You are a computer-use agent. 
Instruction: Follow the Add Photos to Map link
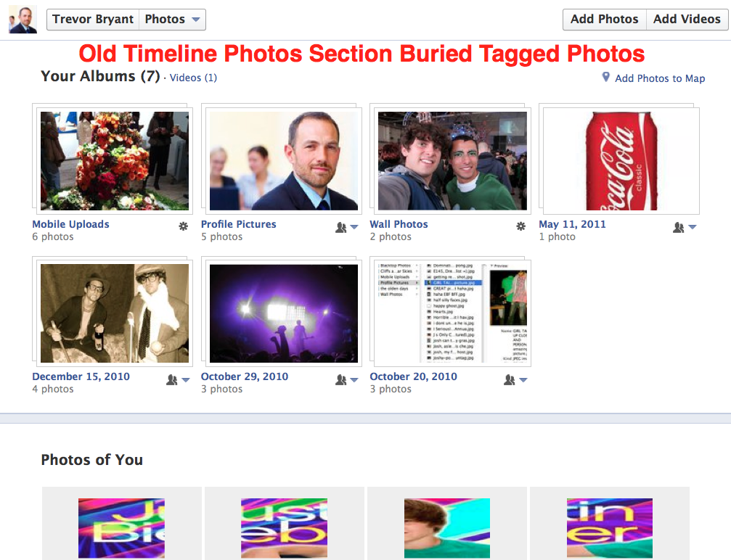click(x=660, y=78)
